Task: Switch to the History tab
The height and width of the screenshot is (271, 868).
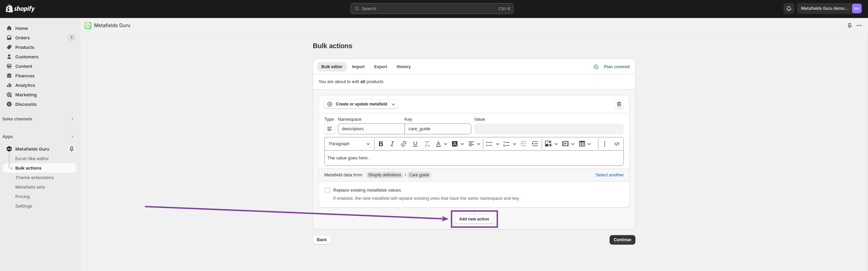Action: (x=403, y=67)
